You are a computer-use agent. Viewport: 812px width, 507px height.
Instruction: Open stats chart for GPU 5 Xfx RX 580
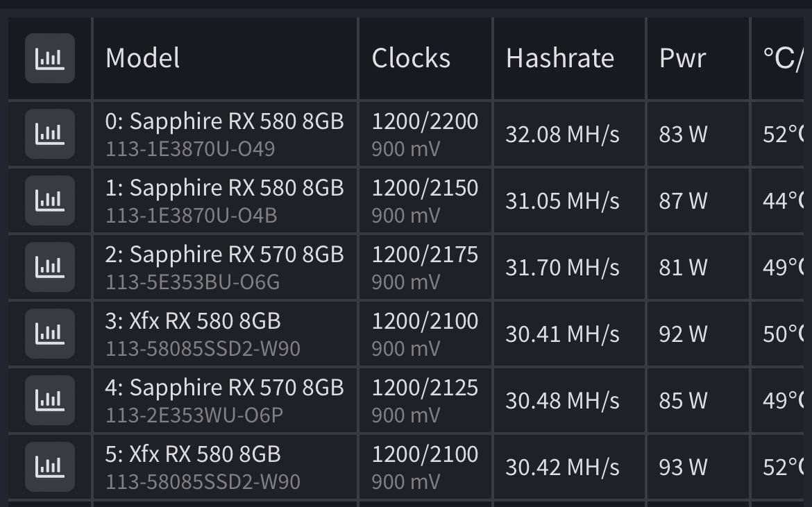(x=50, y=467)
